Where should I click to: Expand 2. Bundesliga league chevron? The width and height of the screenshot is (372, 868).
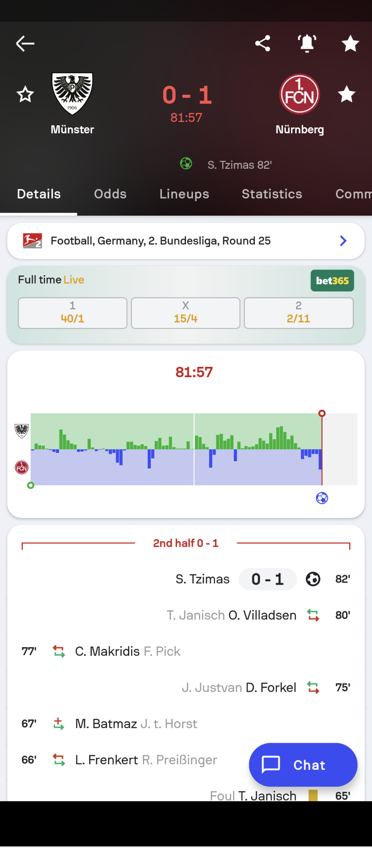[x=343, y=241]
